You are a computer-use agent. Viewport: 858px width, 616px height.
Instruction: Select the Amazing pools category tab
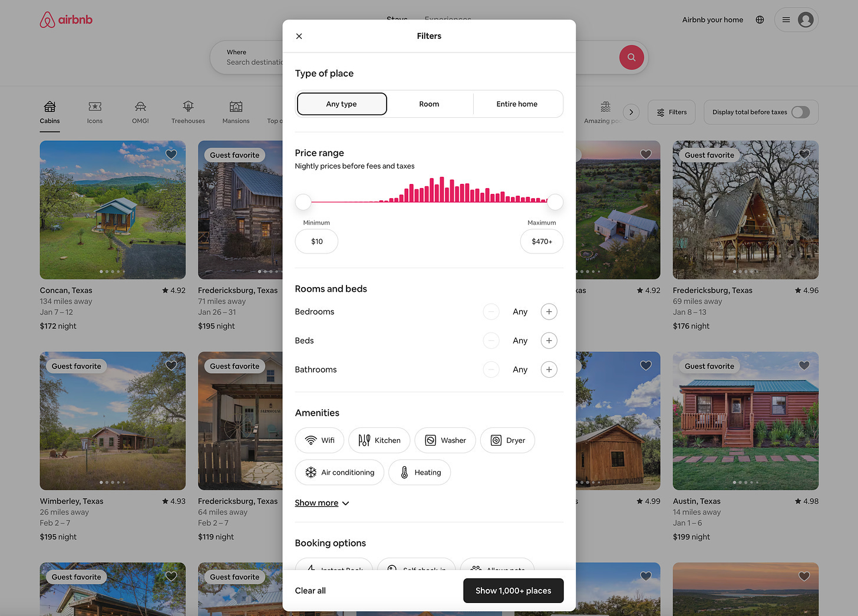coord(603,113)
